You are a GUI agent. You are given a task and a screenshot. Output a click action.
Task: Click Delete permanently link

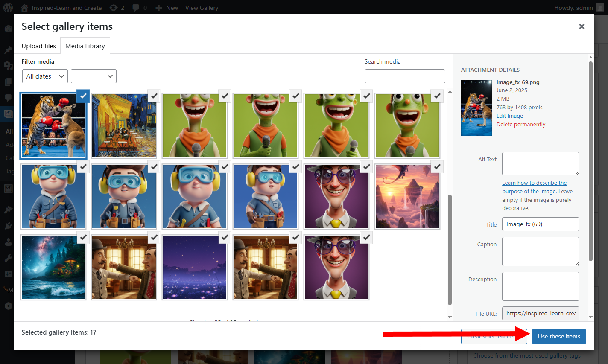point(521,124)
